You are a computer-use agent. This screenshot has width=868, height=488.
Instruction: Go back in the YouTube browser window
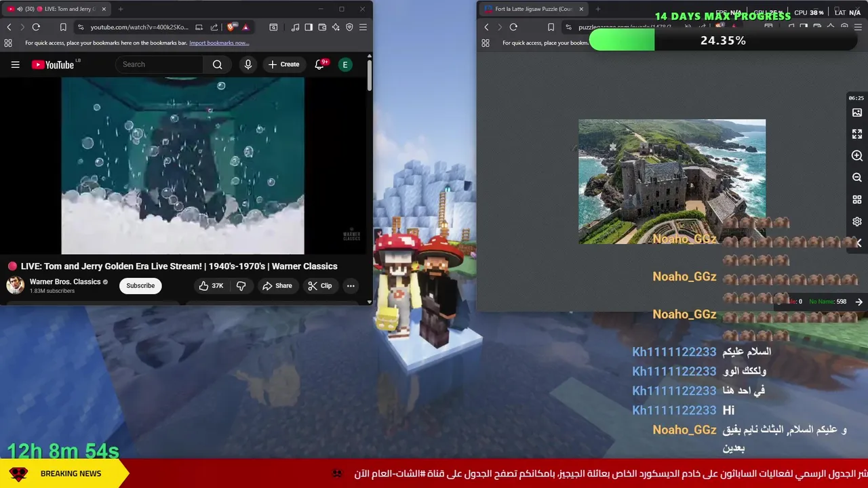point(9,27)
